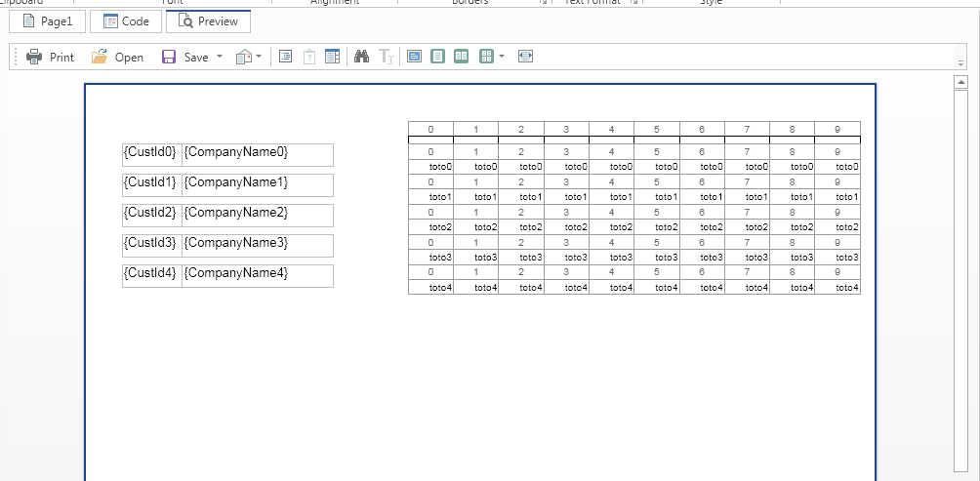The height and width of the screenshot is (481, 980).
Task: Expand the Multiple Pages dropdown arrow
Action: (x=502, y=57)
